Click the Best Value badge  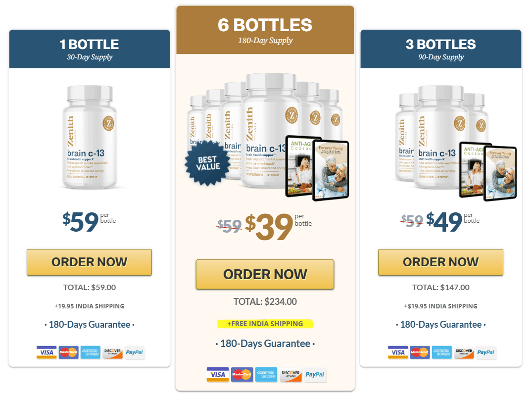[207, 163]
